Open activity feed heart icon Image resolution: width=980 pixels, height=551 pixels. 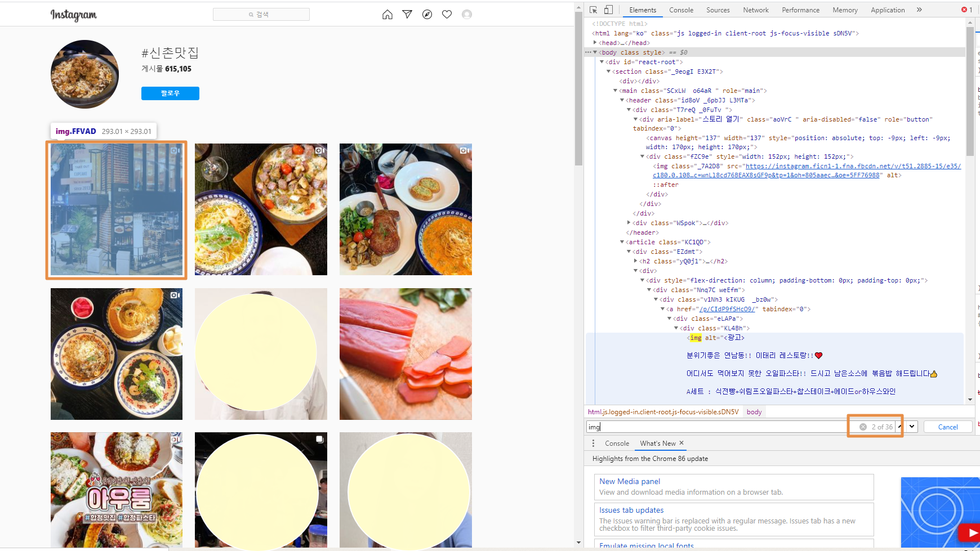[447, 15]
